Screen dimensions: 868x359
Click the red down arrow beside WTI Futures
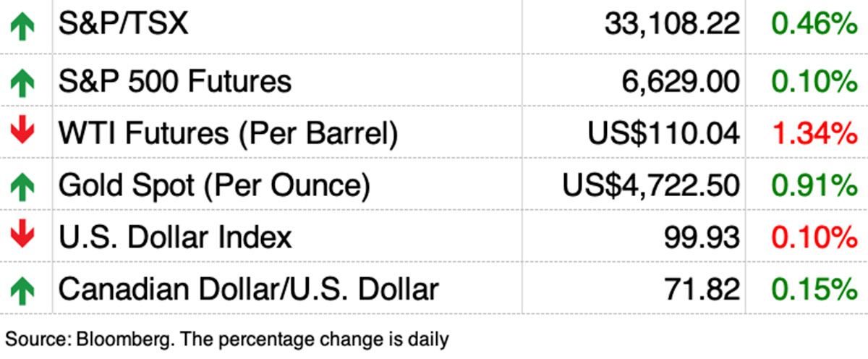click(22, 133)
